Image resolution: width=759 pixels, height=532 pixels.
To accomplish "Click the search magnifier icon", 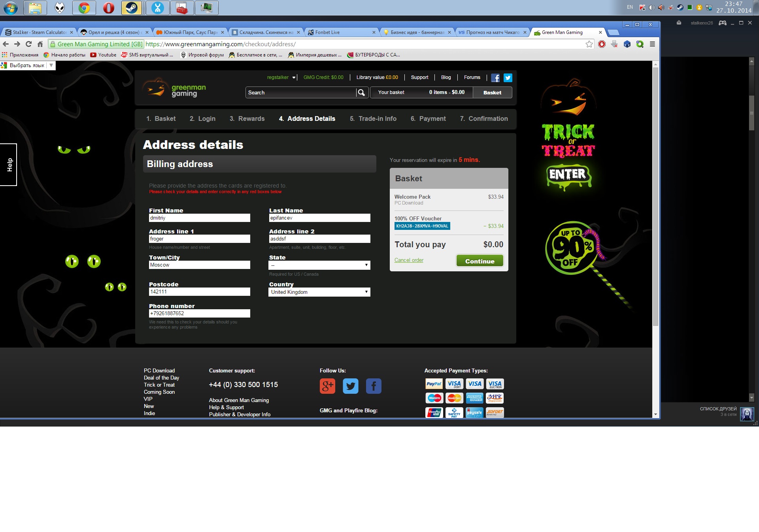I will pos(361,92).
